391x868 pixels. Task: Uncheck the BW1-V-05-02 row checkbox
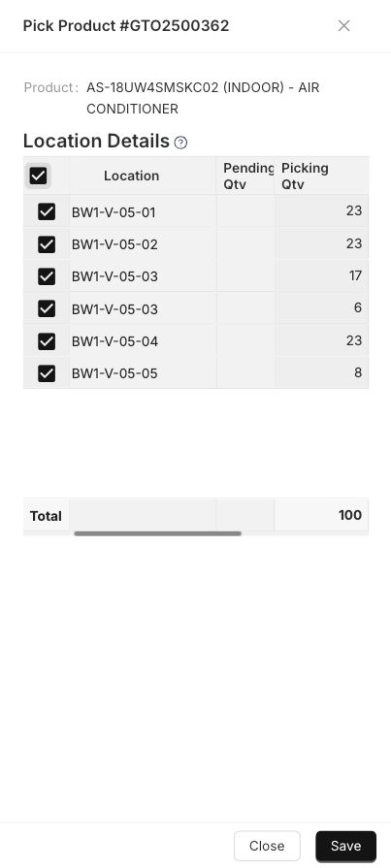[47, 244]
